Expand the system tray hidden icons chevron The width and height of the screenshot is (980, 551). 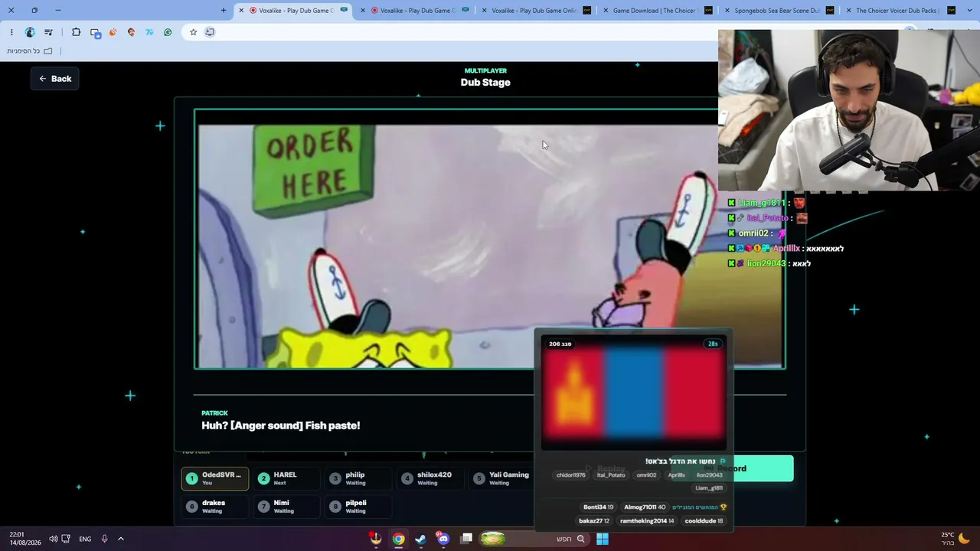[x=121, y=539]
